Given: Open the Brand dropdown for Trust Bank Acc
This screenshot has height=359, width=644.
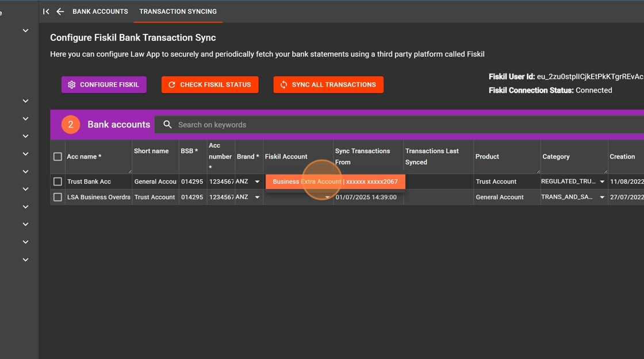Looking at the screenshot, I should (257, 182).
